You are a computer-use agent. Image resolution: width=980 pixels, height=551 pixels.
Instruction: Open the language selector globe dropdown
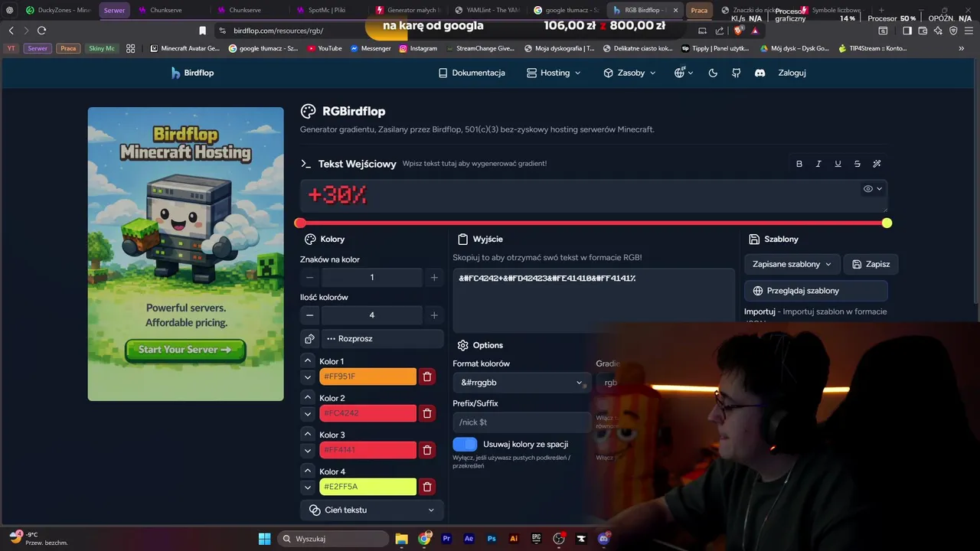click(x=683, y=73)
